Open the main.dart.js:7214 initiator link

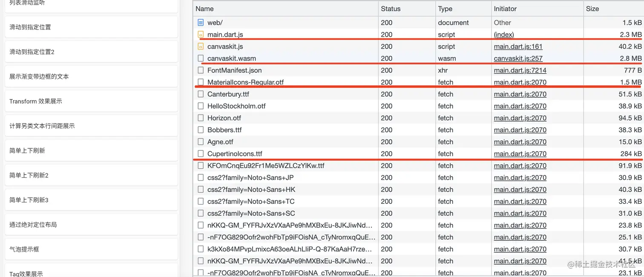coord(520,70)
